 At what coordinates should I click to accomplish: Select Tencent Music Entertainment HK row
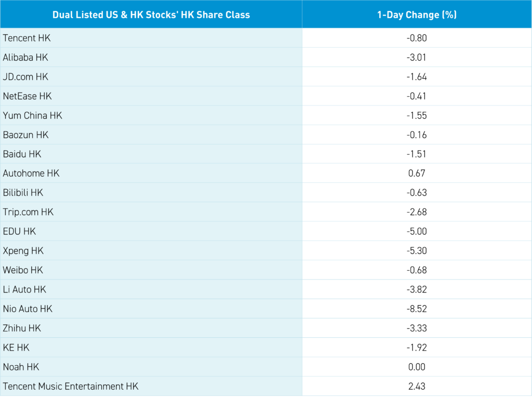(x=71, y=387)
